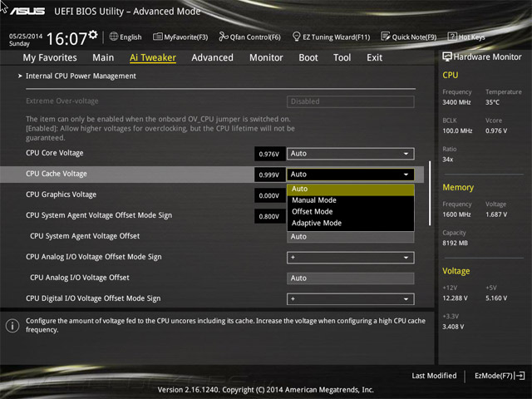The height and width of the screenshot is (399, 532).
Task: Collapse CPU Cache Voltage dropdown
Action: click(x=351, y=175)
